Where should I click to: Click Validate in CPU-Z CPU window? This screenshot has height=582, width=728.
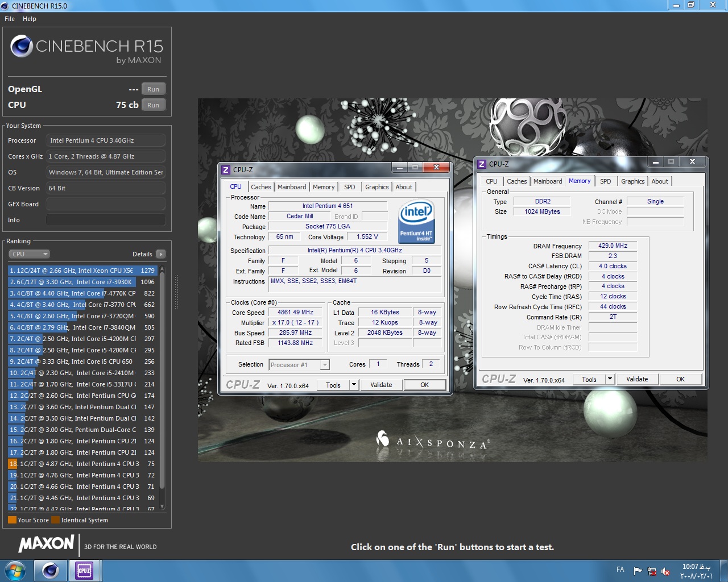381,385
